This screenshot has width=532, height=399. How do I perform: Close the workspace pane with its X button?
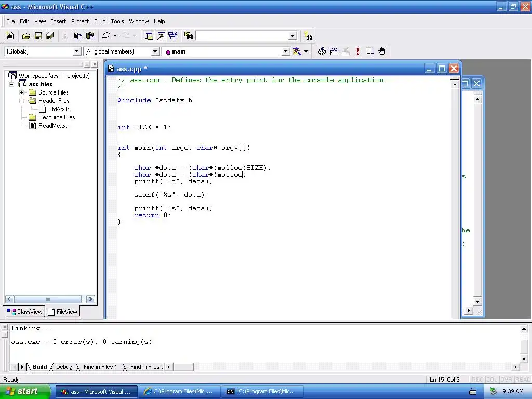(95, 64)
